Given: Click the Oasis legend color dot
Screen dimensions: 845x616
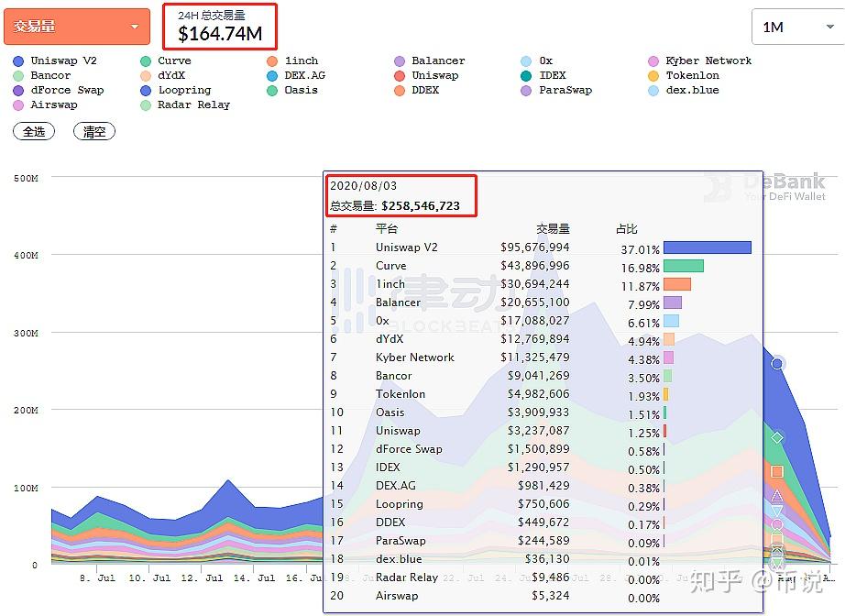Looking at the screenshot, I should coord(272,91).
